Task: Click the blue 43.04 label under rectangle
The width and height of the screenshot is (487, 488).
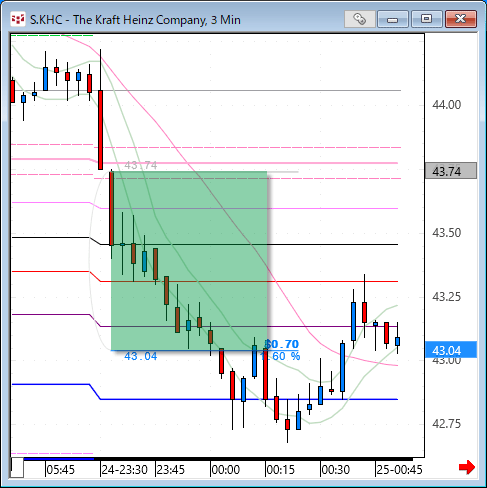Action: tap(141, 356)
